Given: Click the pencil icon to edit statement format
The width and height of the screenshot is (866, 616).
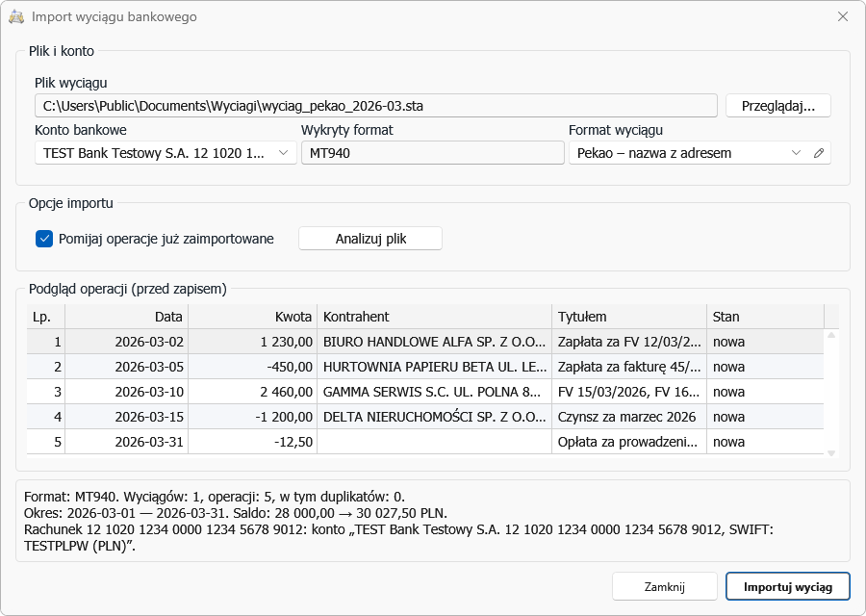Looking at the screenshot, I should pyautogui.click(x=819, y=153).
